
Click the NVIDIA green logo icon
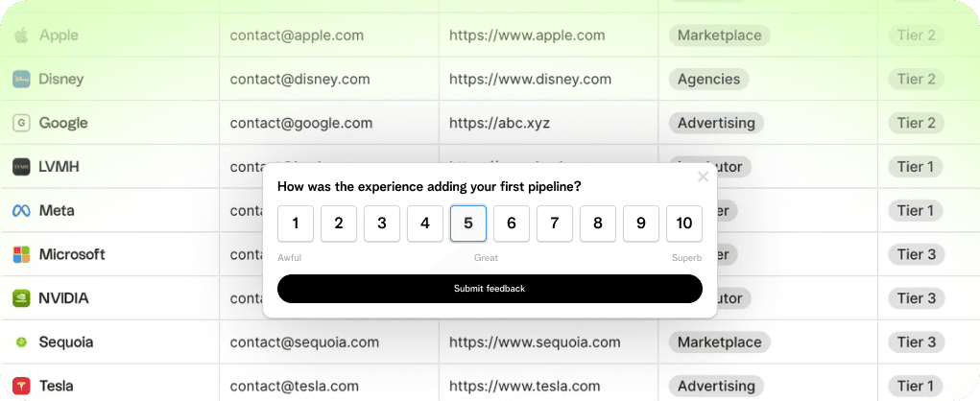coord(21,298)
